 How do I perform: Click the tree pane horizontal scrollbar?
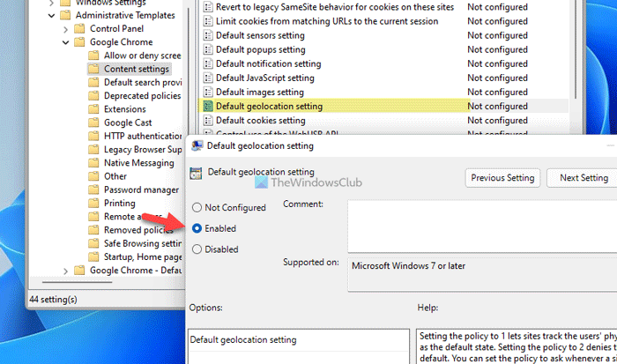(x=78, y=282)
